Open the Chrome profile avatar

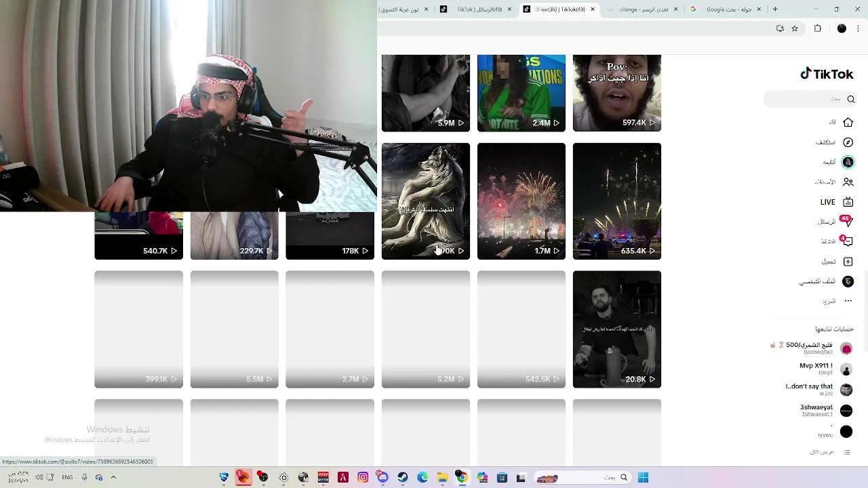click(x=842, y=28)
